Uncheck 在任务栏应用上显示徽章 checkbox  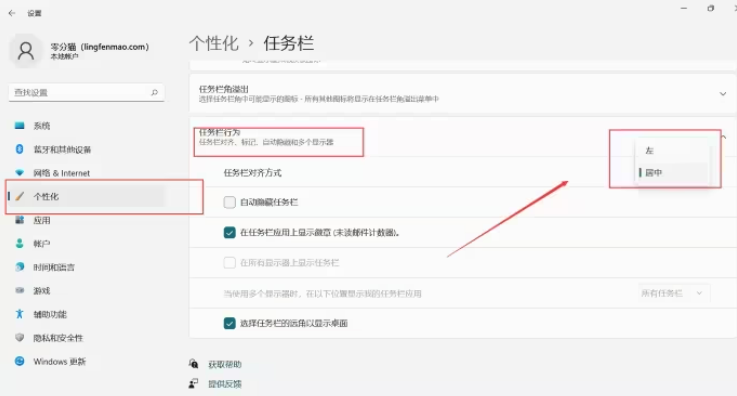click(x=229, y=232)
